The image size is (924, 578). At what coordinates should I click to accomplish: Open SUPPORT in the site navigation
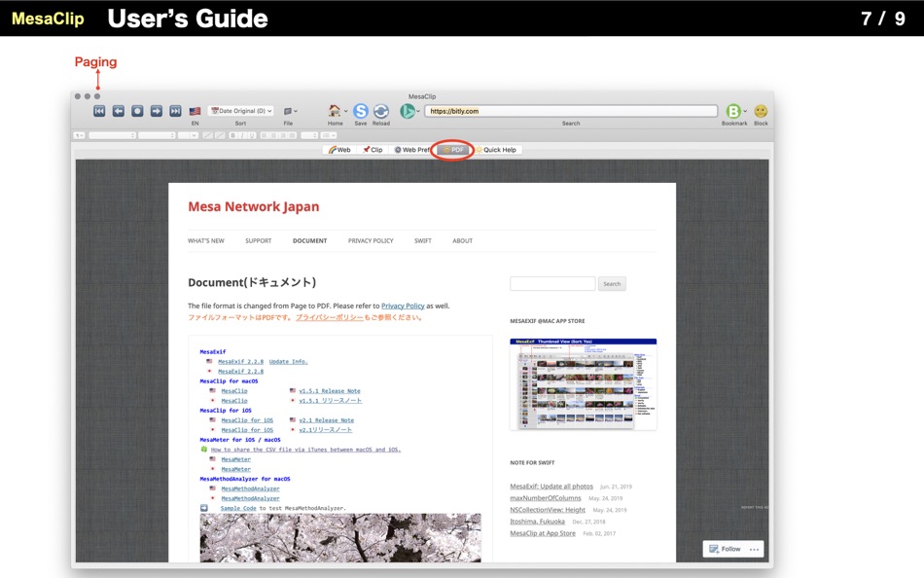coord(258,240)
